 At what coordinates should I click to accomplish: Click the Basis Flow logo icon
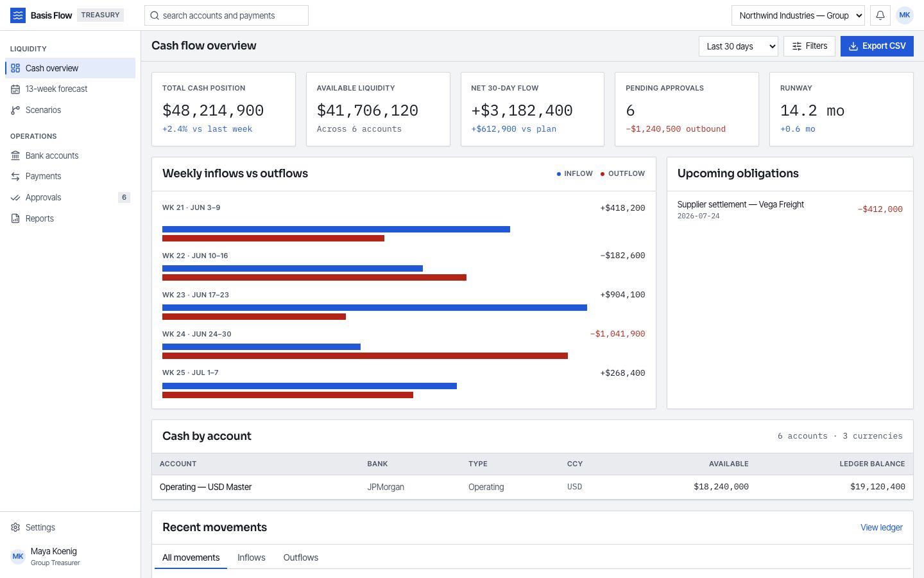[18, 15]
